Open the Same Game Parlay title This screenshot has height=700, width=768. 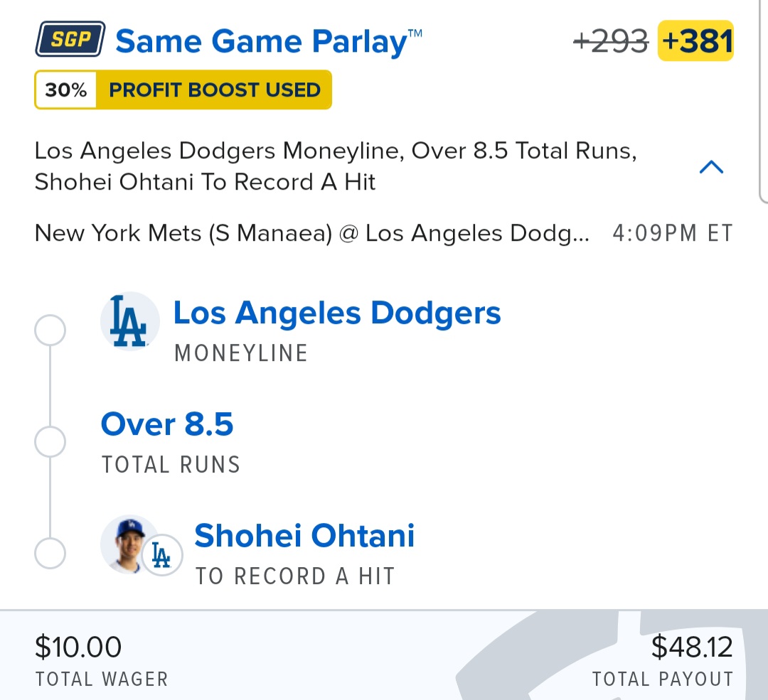(268, 41)
